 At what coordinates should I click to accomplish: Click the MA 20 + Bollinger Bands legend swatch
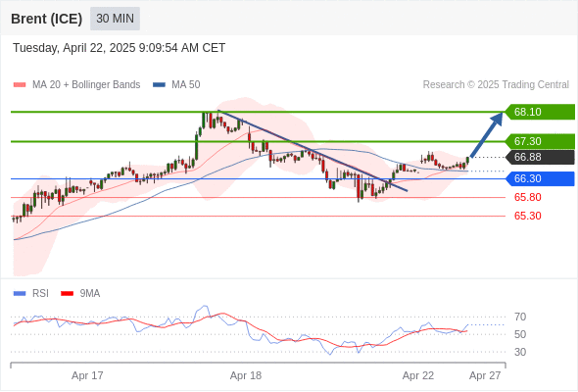(x=20, y=85)
